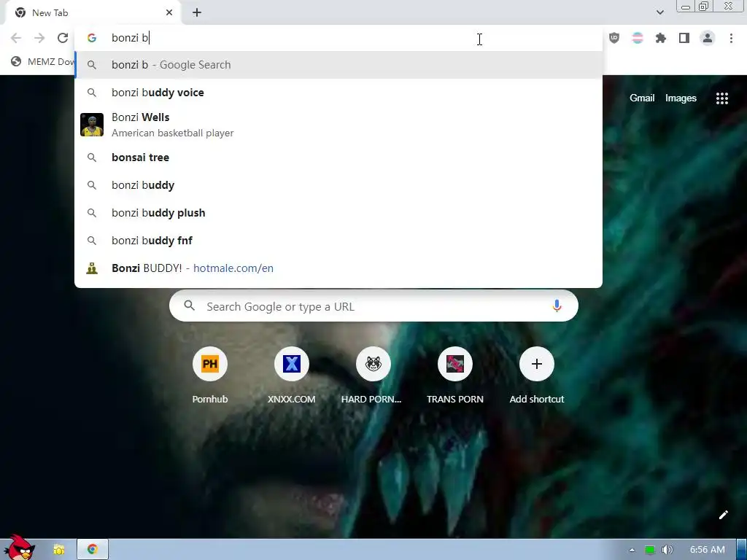
Task: Open the Google apps grid
Action: [721, 98]
